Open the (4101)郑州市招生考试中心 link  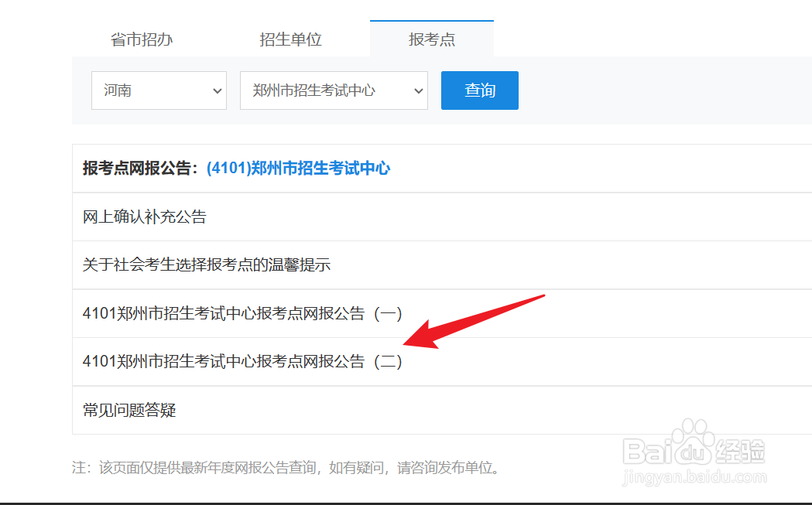click(x=298, y=168)
